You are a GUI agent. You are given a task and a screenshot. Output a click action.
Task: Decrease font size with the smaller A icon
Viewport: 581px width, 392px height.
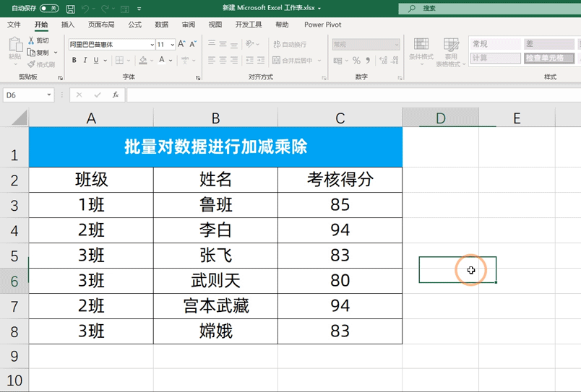point(193,44)
